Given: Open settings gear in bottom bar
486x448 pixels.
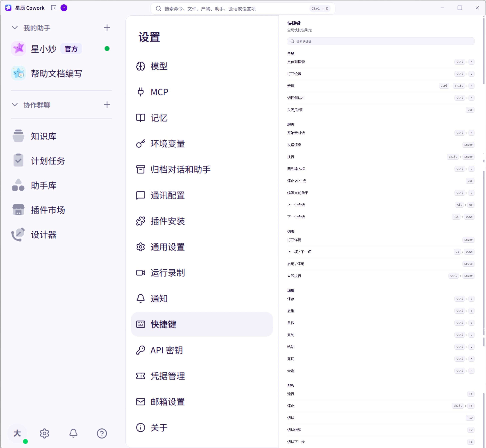Looking at the screenshot, I should (x=44, y=433).
